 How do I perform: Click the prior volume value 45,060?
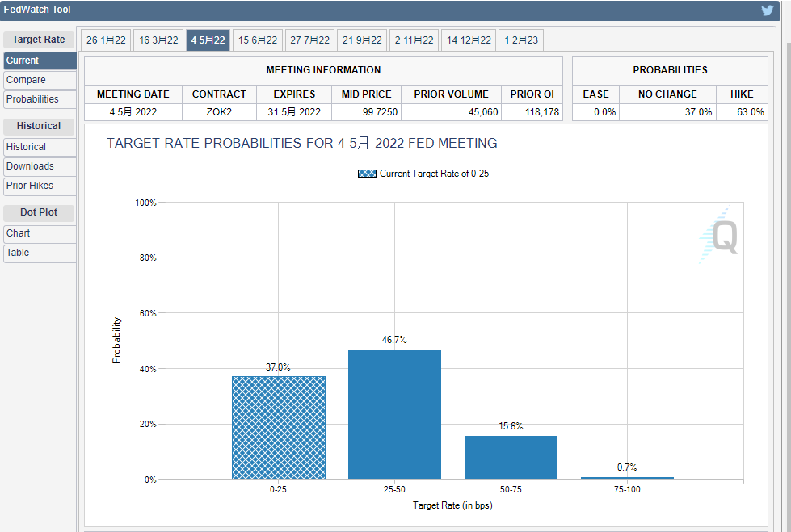point(483,112)
